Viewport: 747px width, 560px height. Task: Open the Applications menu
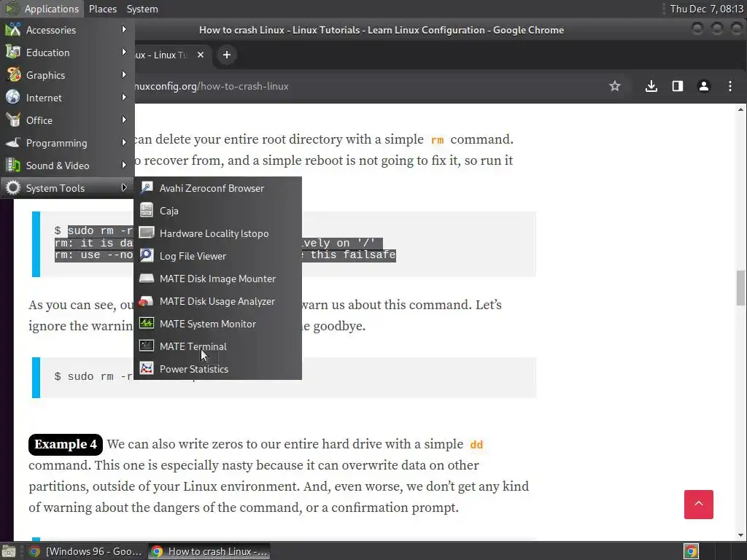42,9
